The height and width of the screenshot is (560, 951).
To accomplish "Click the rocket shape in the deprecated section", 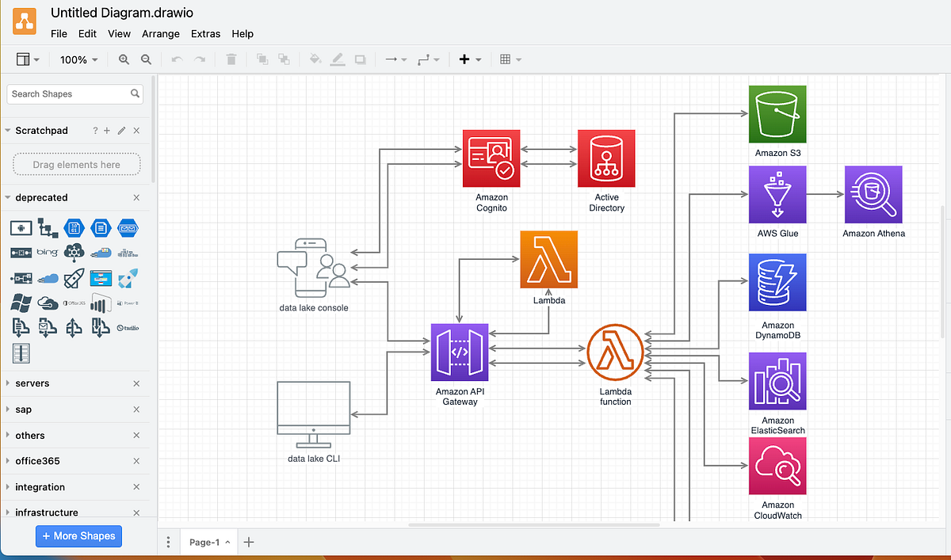I will 74,278.
